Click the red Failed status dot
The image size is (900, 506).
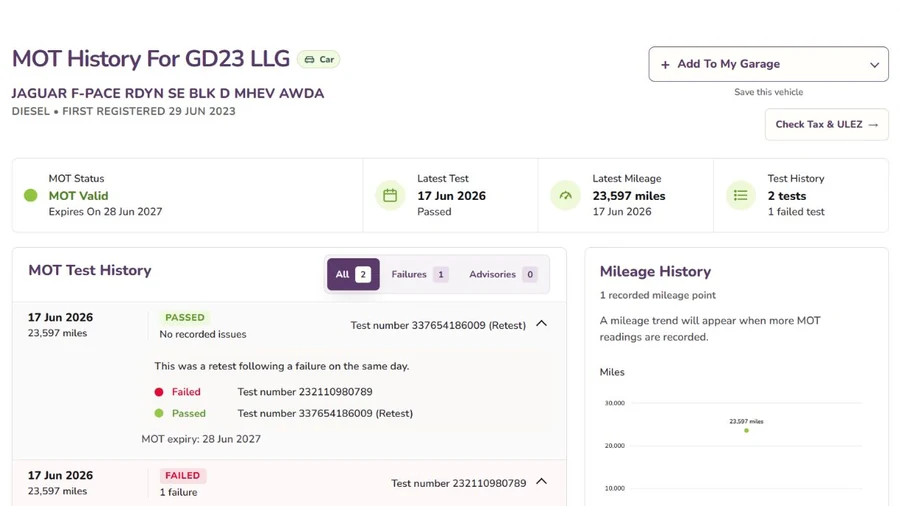point(159,392)
